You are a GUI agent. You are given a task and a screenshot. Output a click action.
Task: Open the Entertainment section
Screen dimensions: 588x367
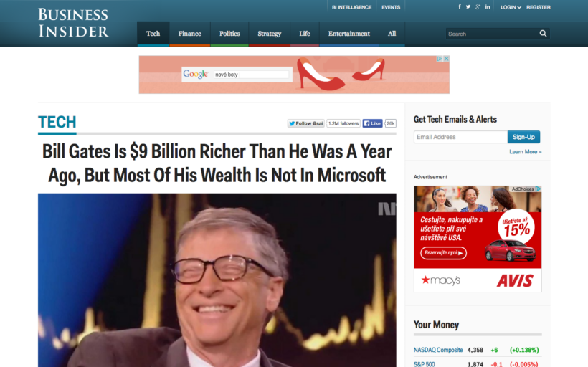(349, 34)
